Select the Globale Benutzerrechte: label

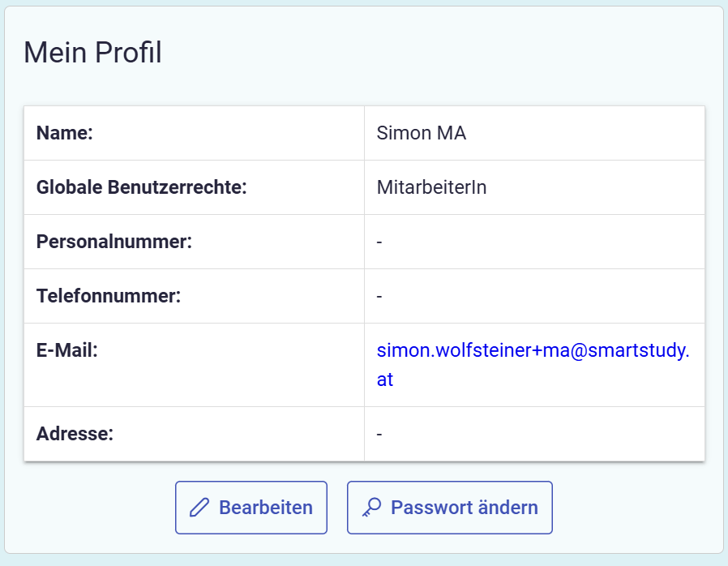pos(141,187)
